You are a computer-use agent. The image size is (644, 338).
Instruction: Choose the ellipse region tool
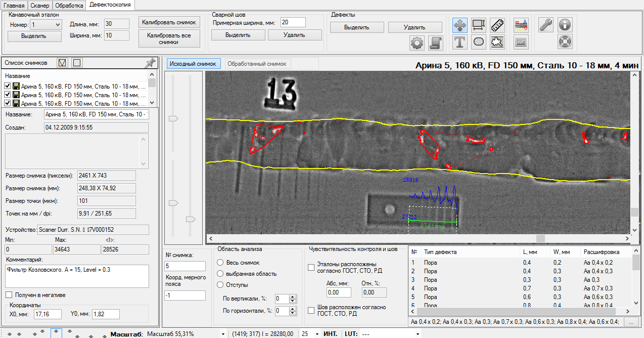[x=479, y=43]
